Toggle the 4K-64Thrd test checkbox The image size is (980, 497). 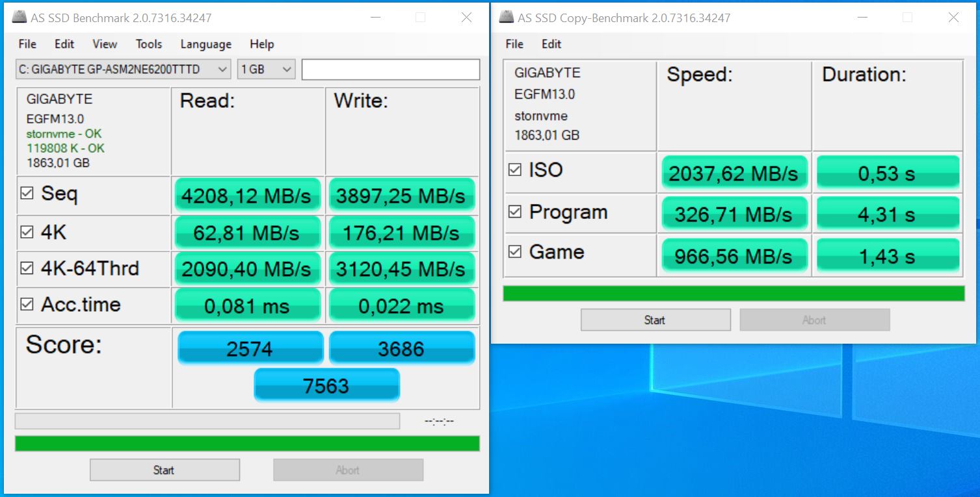[27, 268]
